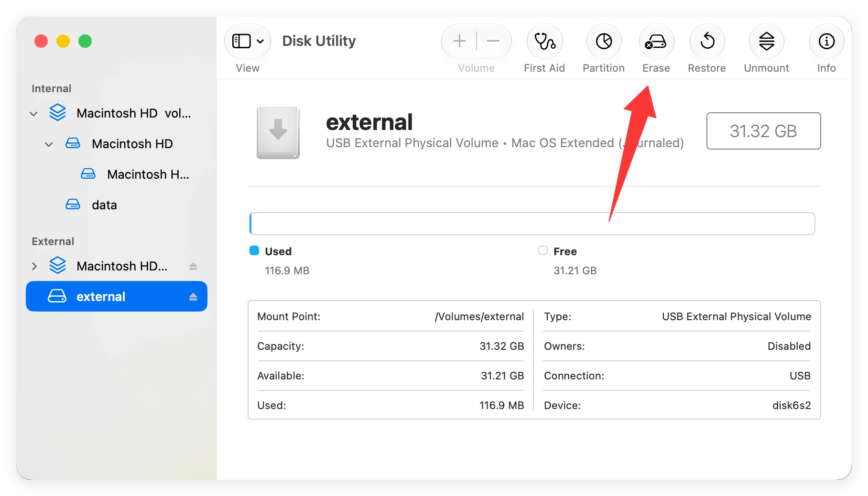Select the Macintosh HD volume row
Screen dimensions: 868x496
[117, 144]
